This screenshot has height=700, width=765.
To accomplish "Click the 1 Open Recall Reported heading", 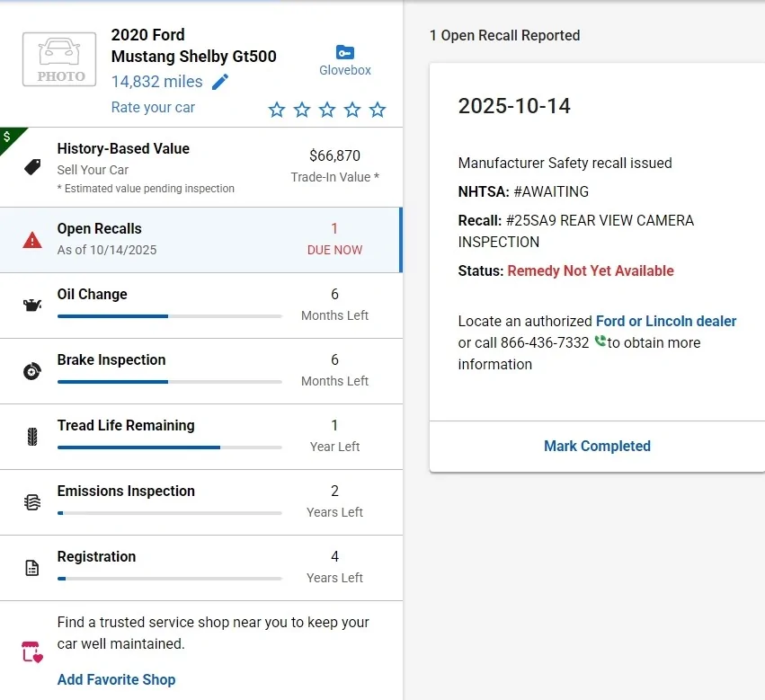I will click(x=504, y=35).
